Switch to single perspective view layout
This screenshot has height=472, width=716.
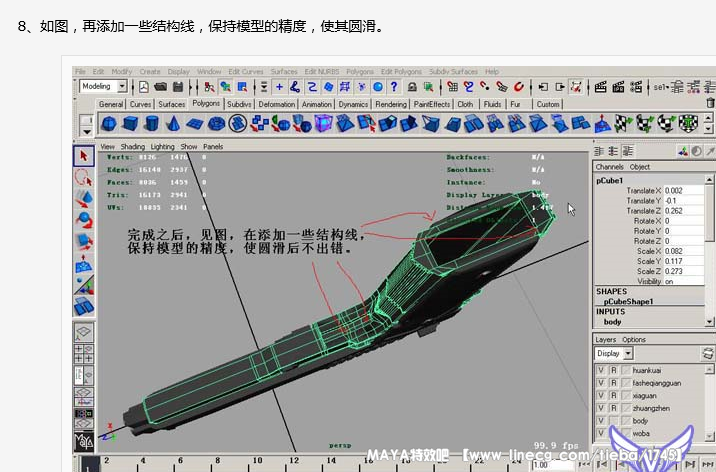click(84, 333)
